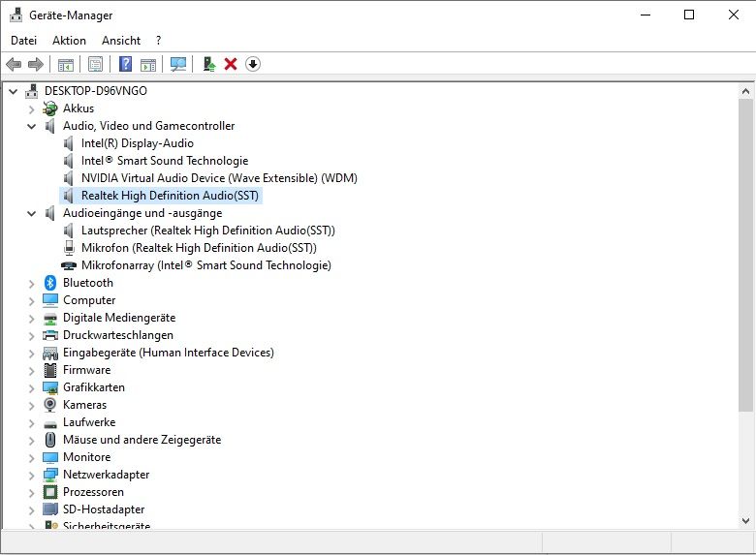The height and width of the screenshot is (555, 756).
Task: Click the vertical scrollbar down arrow
Action: tap(745, 521)
